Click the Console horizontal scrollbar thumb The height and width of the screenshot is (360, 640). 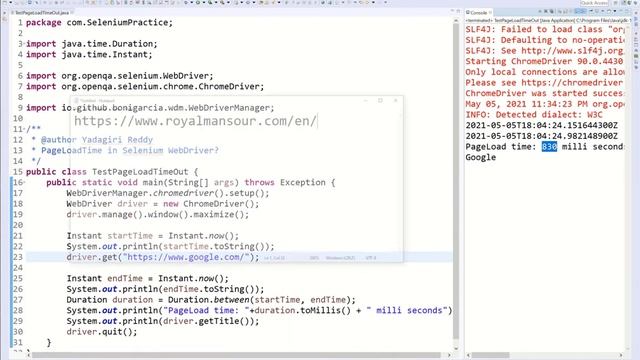pos(491,356)
